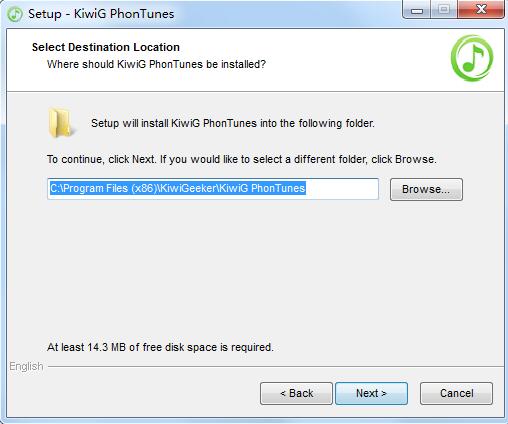Viewport: 508px width, 424px height.
Task: Cancel the installation
Action: click(456, 393)
